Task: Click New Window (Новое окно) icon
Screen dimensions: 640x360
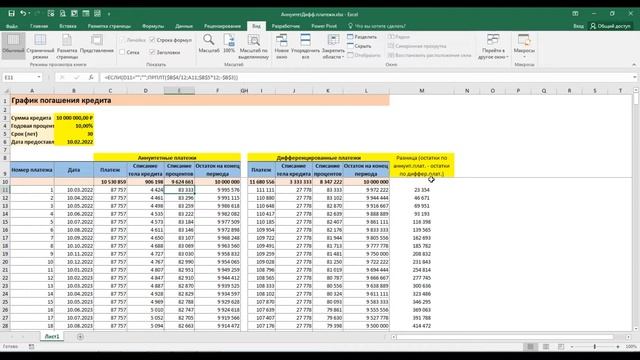Action: [282, 46]
